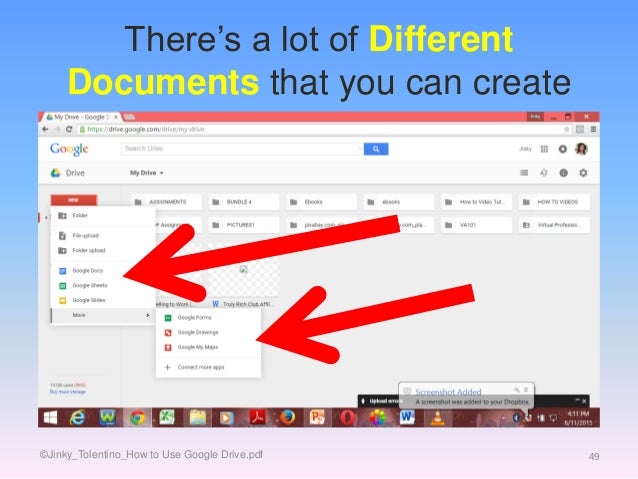Create a new Google Sheets file

pos(103,286)
